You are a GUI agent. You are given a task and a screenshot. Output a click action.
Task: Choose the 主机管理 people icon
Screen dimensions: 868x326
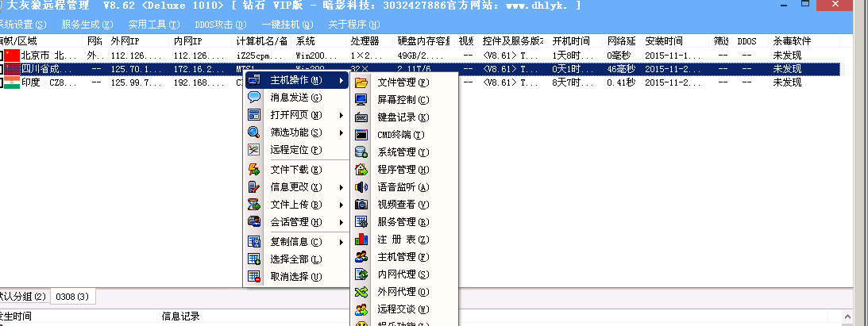[361, 257]
